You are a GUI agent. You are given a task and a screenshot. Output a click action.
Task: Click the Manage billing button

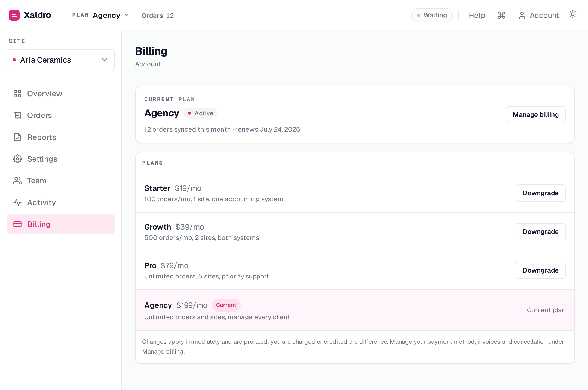[536, 115]
